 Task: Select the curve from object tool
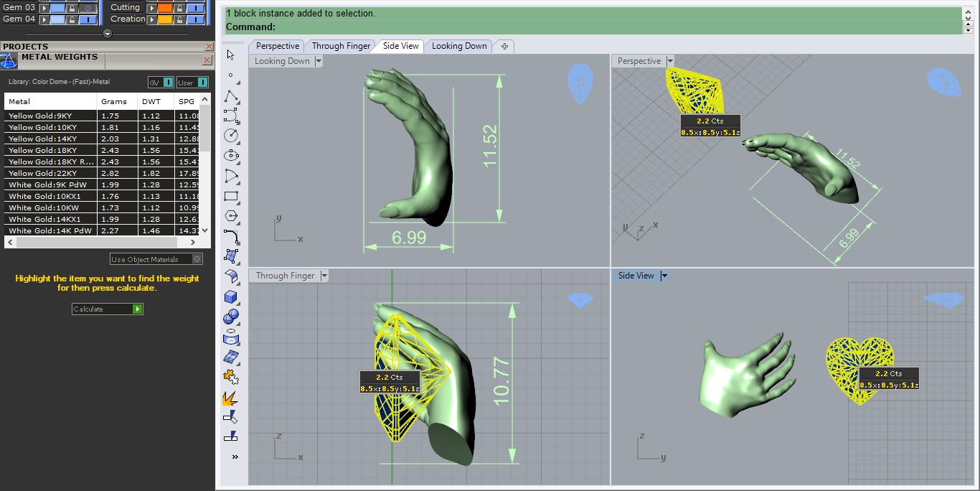[x=230, y=337]
